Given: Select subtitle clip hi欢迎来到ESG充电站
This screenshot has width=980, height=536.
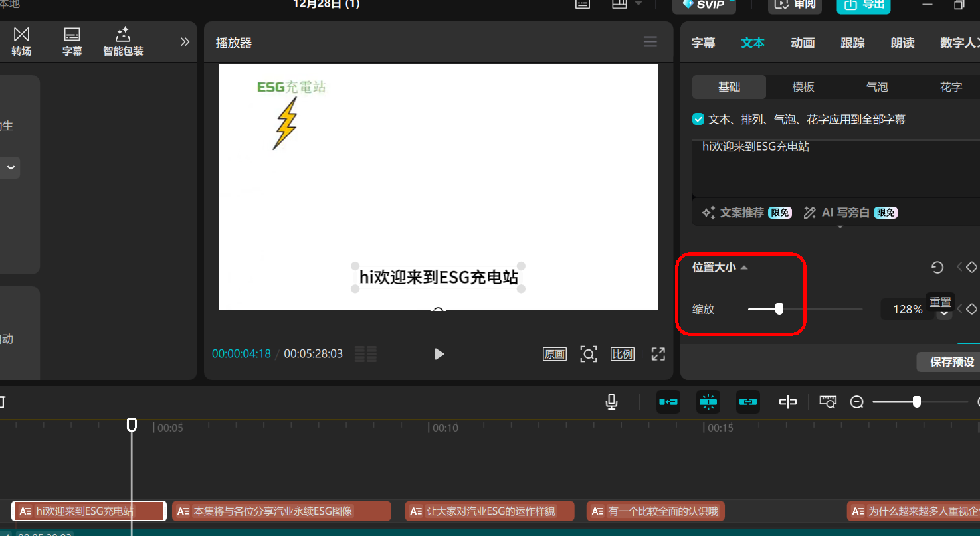Looking at the screenshot, I should 88,511.
